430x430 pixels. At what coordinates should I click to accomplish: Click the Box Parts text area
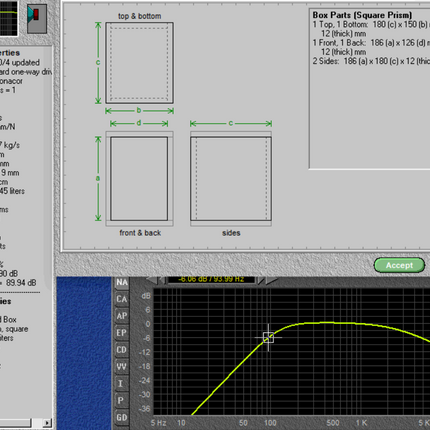point(370,88)
